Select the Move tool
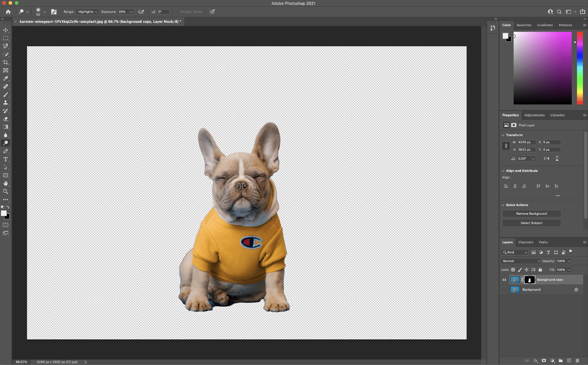Viewport: 588px width, 365px height. click(x=6, y=29)
